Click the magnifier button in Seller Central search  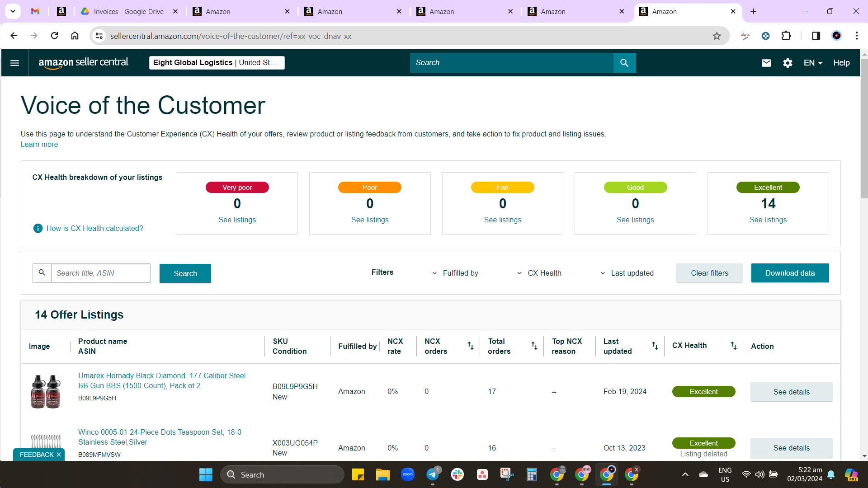624,63
